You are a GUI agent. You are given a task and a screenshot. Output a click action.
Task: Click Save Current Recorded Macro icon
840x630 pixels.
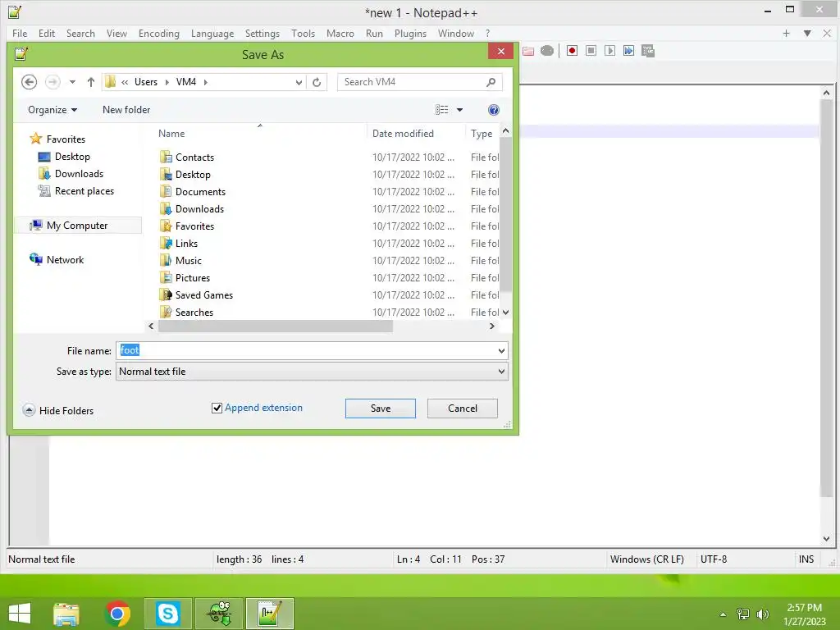648,51
